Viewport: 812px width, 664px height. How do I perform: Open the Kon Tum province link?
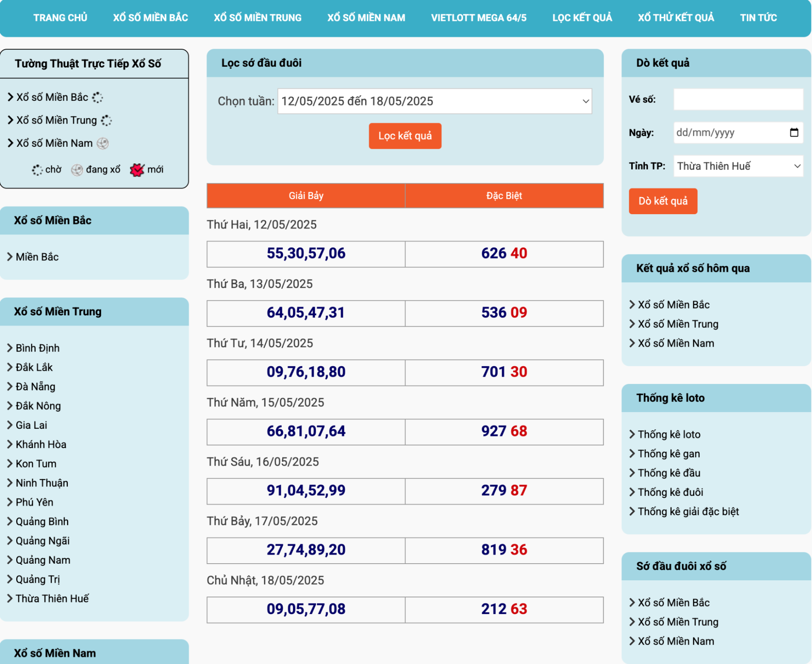(x=36, y=464)
